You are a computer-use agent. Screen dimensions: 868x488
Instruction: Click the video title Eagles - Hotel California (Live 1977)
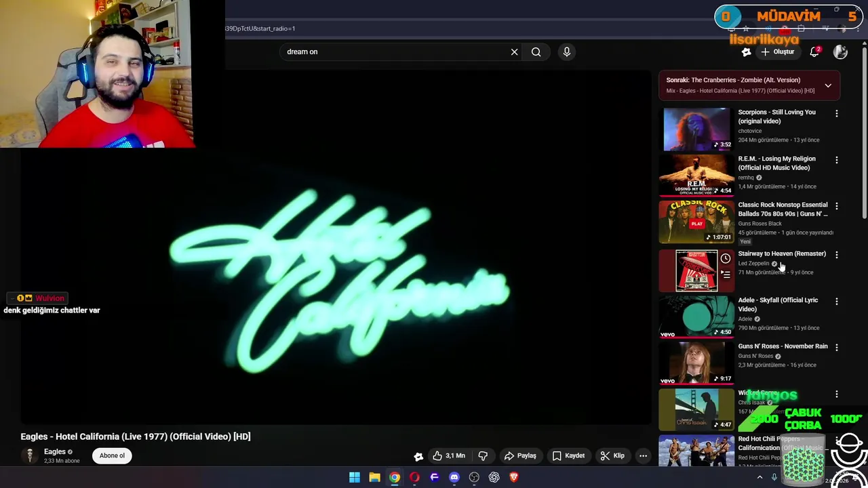[136, 436]
